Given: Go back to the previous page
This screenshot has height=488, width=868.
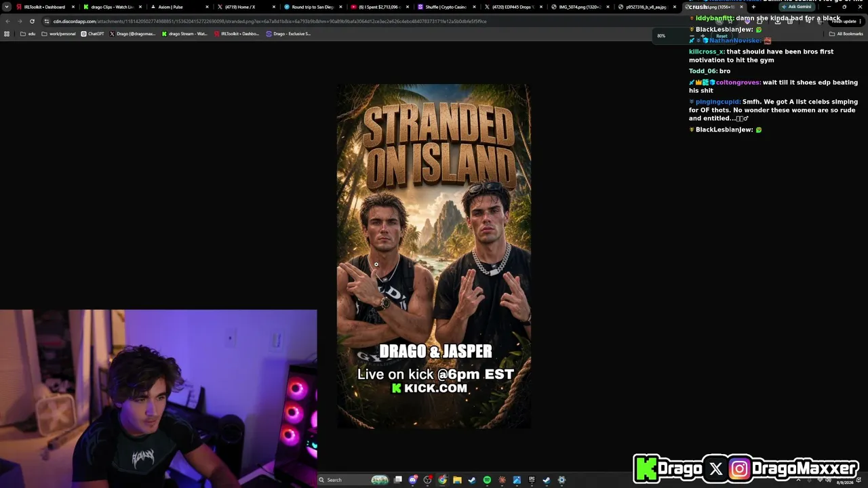Looking at the screenshot, I should click(7, 21).
